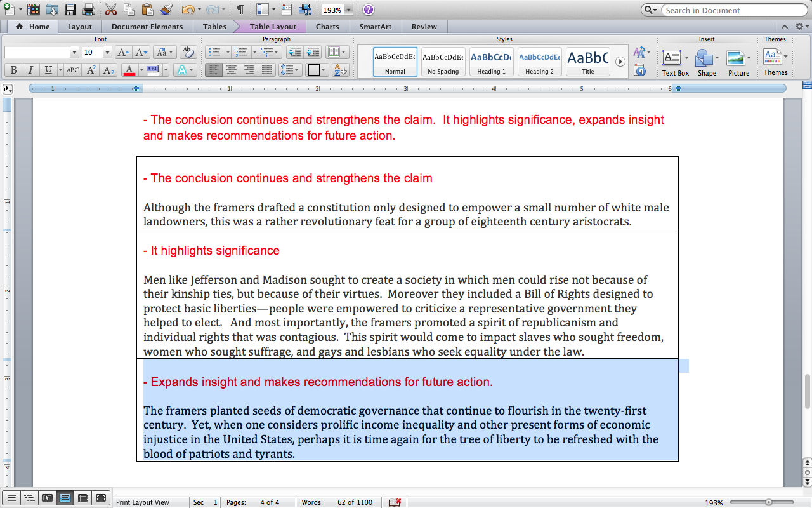The image size is (812, 508).
Task: Click the Search in Document field
Action: (x=730, y=10)
